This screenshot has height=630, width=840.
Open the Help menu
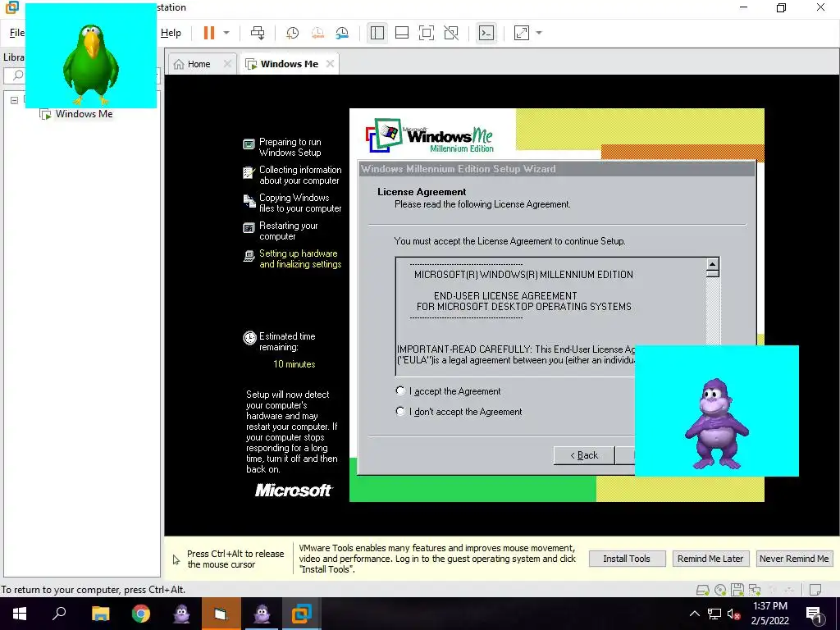tap(171, 33)
